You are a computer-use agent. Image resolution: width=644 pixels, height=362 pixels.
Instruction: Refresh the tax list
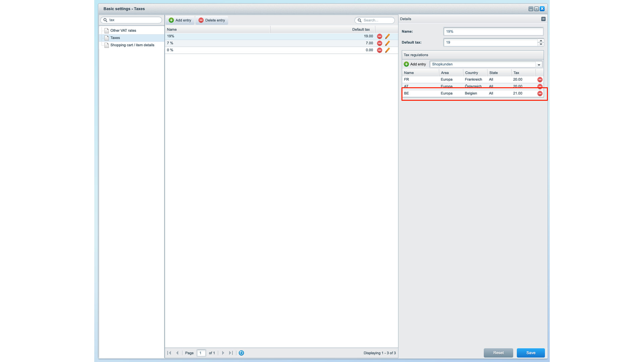(241, 353)
